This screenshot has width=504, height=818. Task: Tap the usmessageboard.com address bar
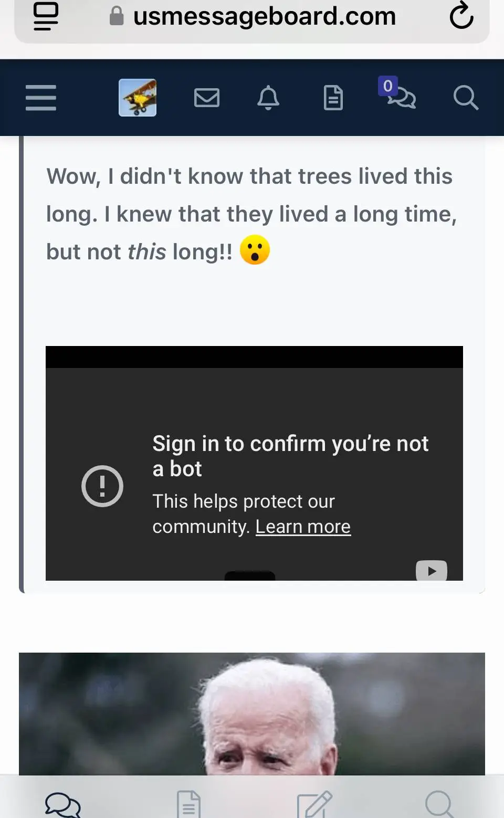(x=264, y=16)
